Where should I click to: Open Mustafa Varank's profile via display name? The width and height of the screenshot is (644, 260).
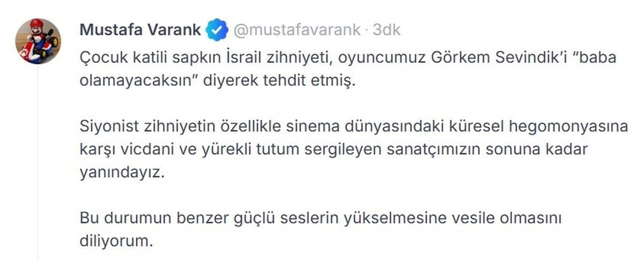(x=141, y=30)
